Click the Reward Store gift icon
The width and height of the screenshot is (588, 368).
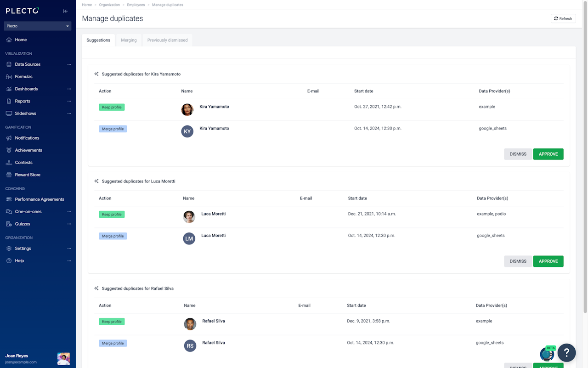tap(9, 175)
